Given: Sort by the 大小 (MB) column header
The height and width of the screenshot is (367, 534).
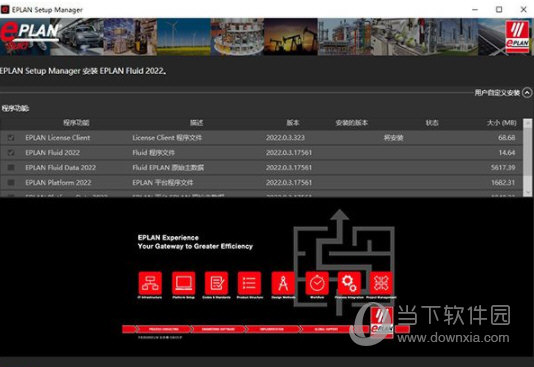Looking at the screenshot, I should pyautogui.click(x=502, y=123).
